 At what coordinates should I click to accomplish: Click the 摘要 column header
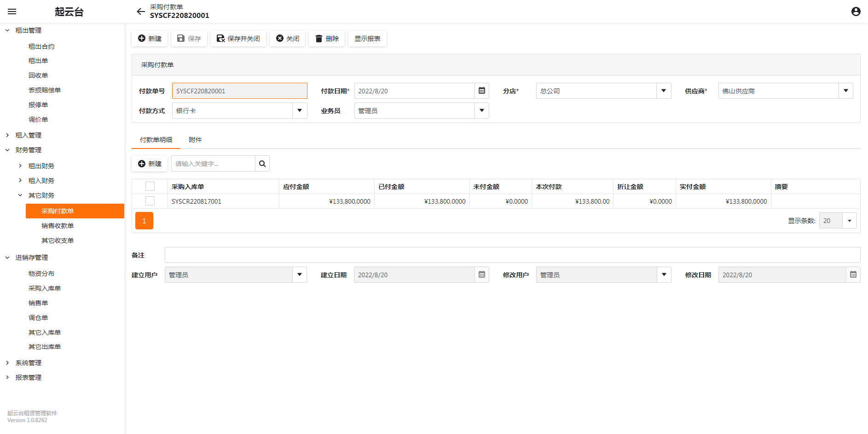point(816,187)
